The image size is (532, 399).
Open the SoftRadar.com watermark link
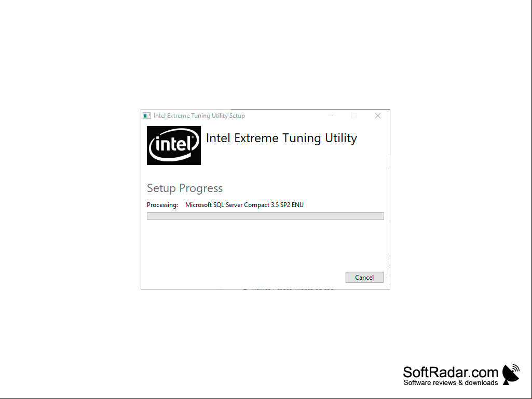pos(450,372)
